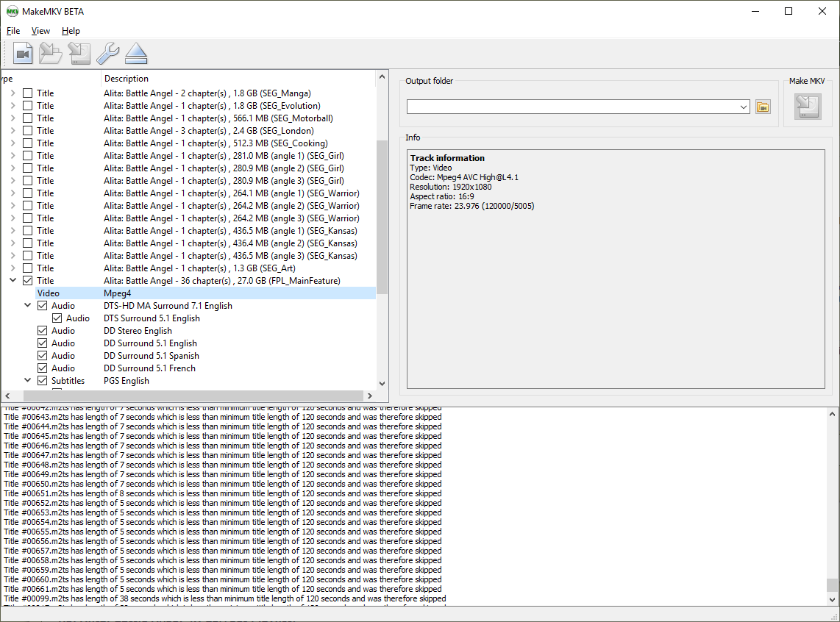The image size is (840, 622).
Task: Collapse the PGS English subtitles node
Action: (x=27, y=381)
